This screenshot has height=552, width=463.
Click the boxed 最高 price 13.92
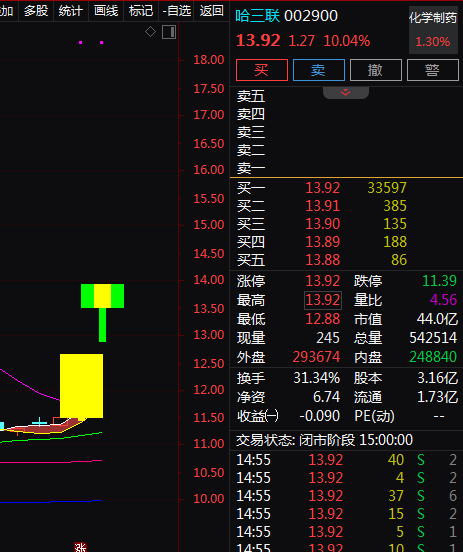(323, 300)
